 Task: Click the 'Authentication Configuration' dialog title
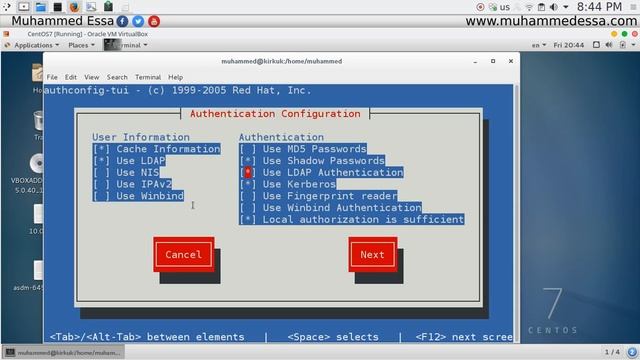click(x=275, y=114)
